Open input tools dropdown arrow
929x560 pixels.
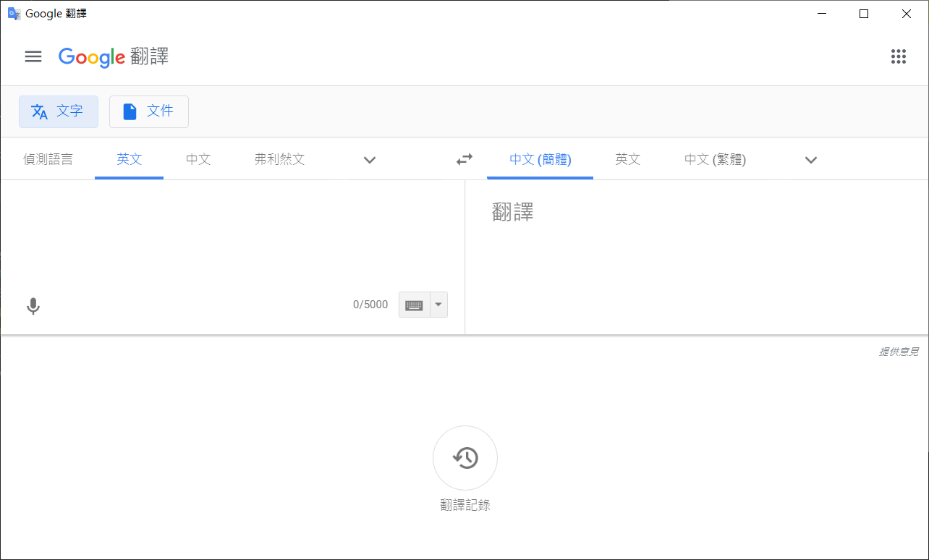pos(438,305)
